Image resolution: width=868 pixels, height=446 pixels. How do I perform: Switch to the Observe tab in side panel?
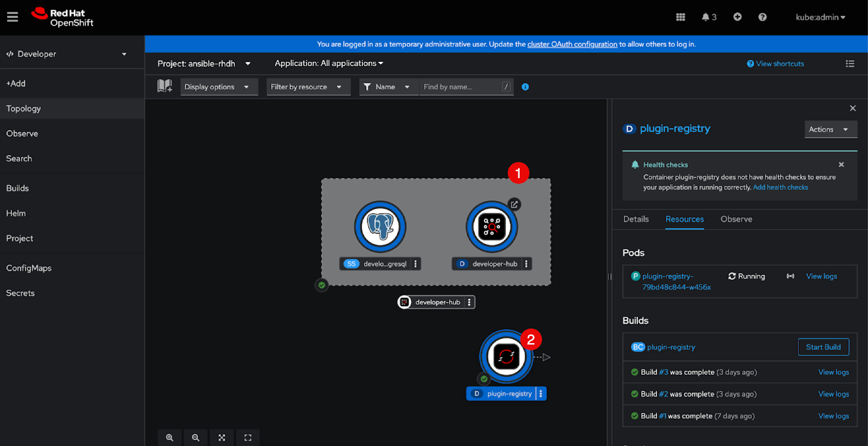point(736,219)
